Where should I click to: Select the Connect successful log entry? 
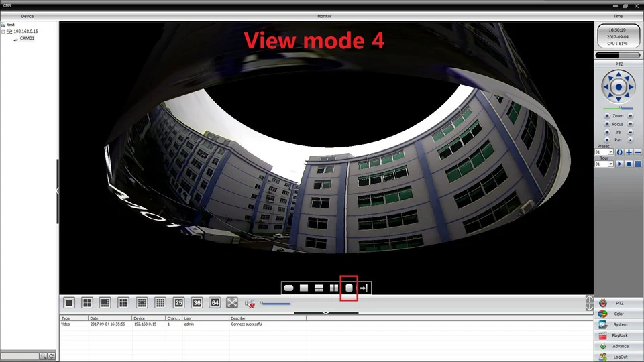pyautogui.click(x=246, y=324)
